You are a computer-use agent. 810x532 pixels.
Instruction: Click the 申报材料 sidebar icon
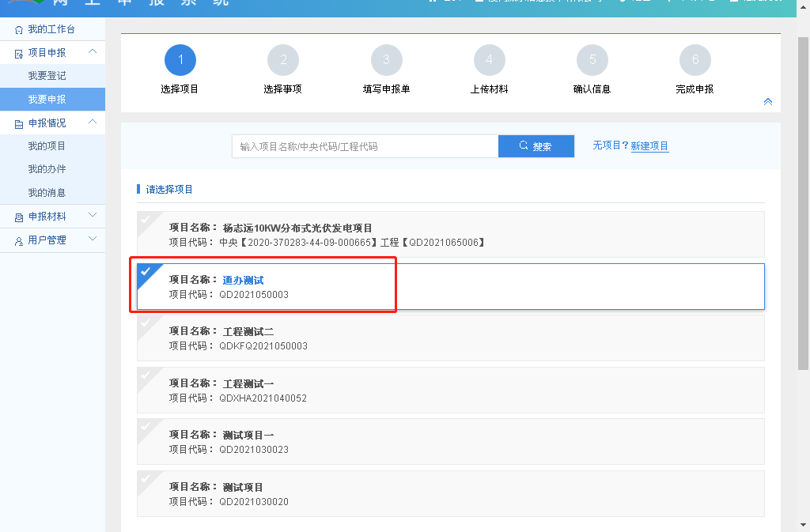coord(19,217)
